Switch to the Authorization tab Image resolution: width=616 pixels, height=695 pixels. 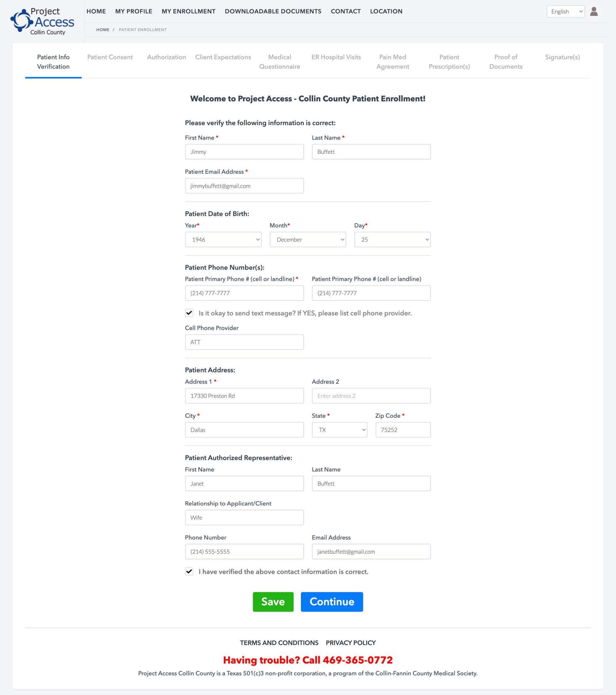pyautogui.click(x=166, y=57)
